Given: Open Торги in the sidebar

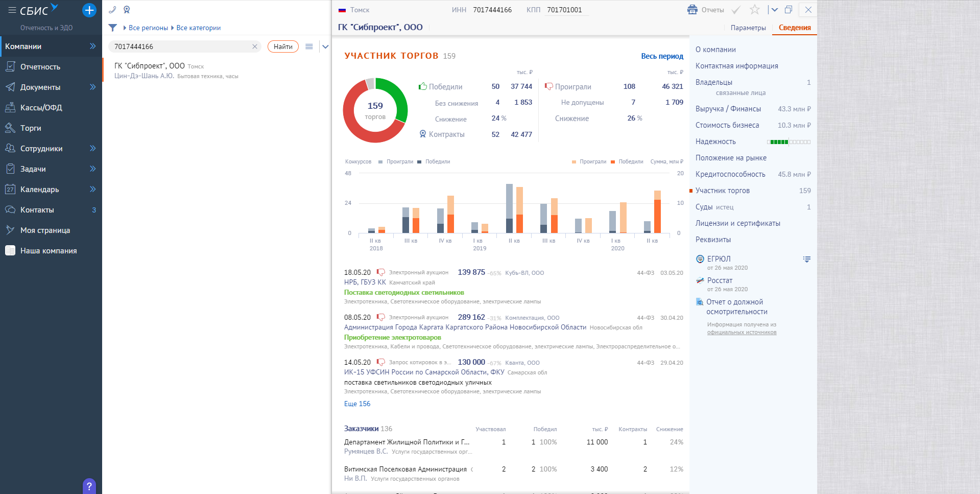Looking at the screenshot, I should 31,128.
